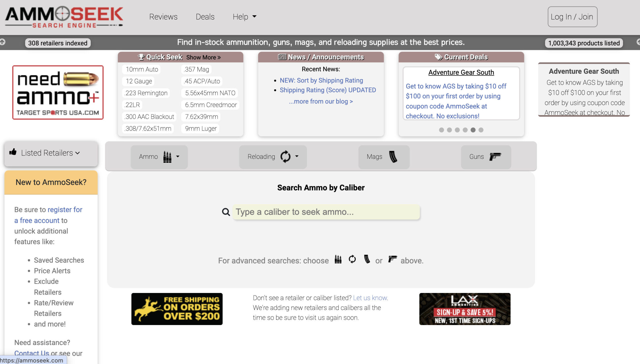
Task: Quick seek .300 AAC Blackout ammo
Action: [x=149, y=116]
